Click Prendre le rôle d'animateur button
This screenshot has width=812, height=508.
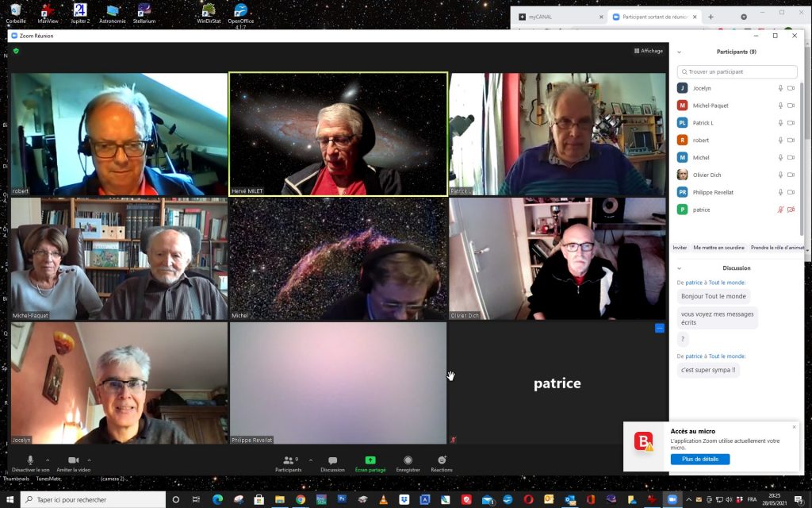(x=778, y=248)
